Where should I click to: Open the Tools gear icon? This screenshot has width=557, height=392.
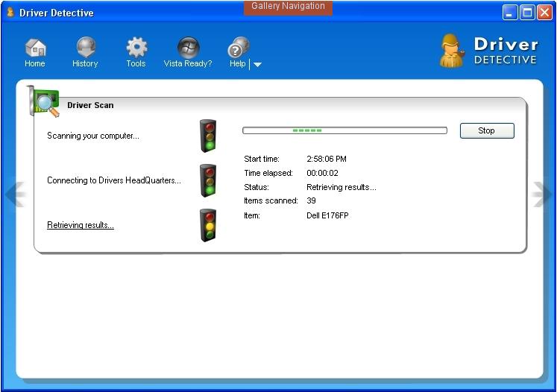136,47
